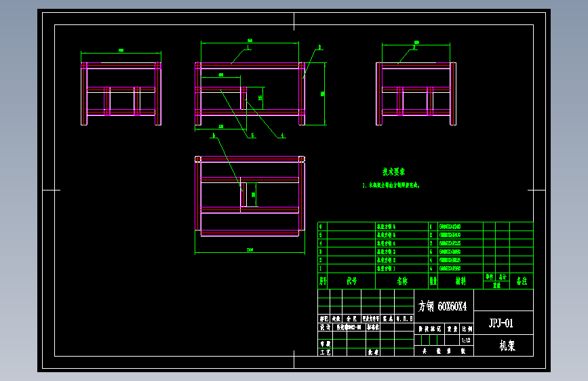Click balloon number 3 on right view
588x381 pixels.
(x=414, y=47)
